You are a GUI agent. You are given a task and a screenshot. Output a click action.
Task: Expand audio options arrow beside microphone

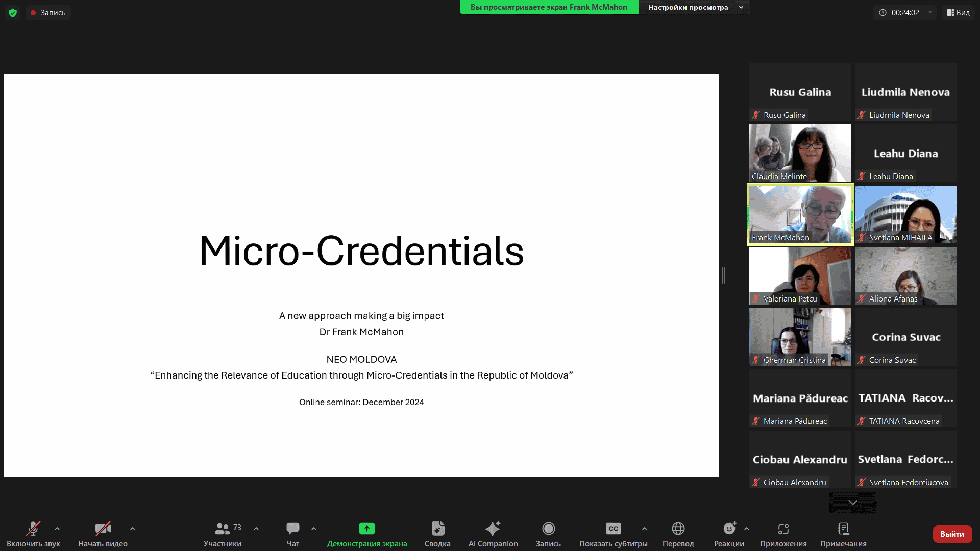[57, 529]
